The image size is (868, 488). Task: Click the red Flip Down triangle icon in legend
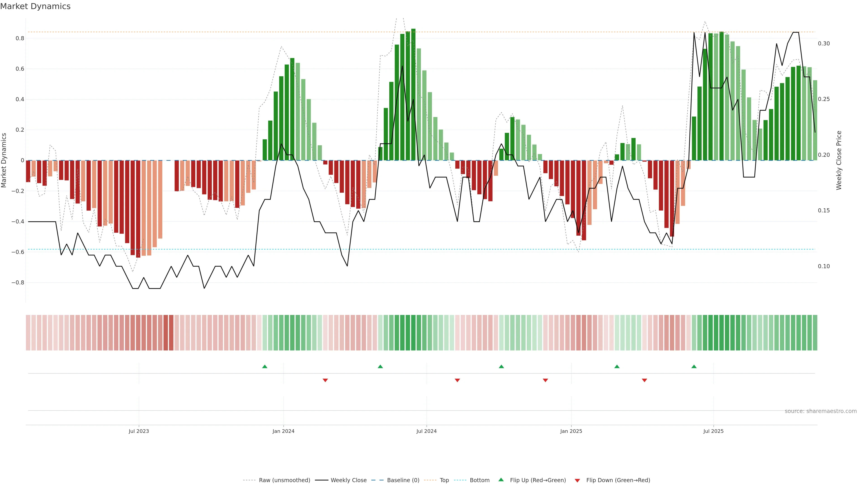pyautogui.click(x=577, y=481)
